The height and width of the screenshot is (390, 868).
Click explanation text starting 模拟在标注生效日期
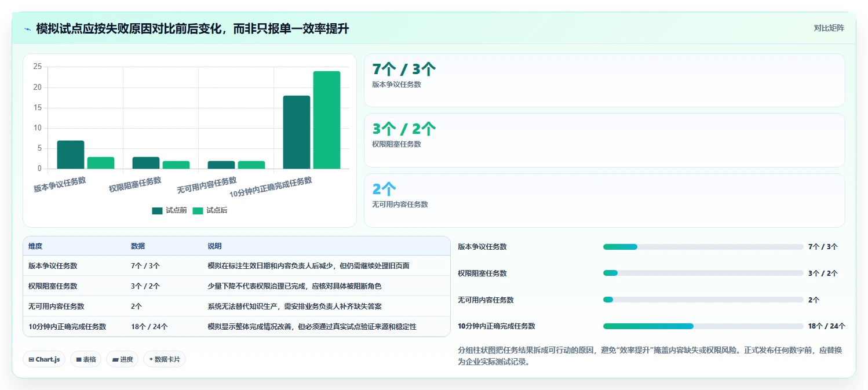308,266
